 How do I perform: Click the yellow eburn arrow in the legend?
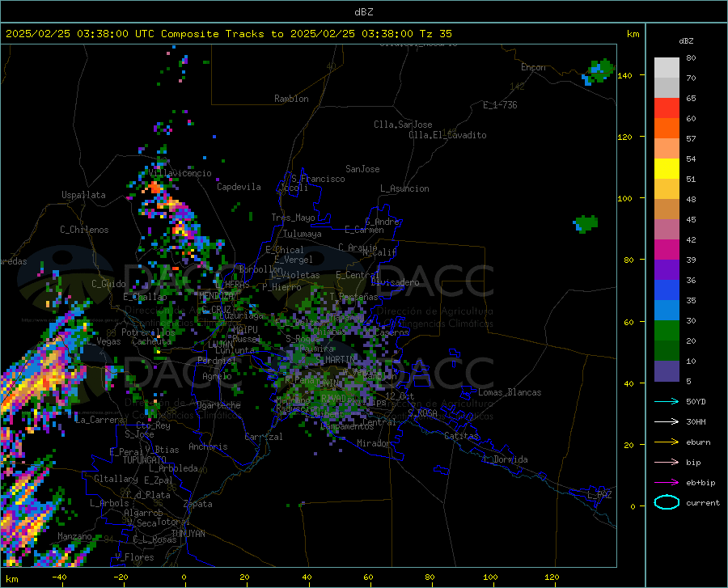tap(667, 442)
